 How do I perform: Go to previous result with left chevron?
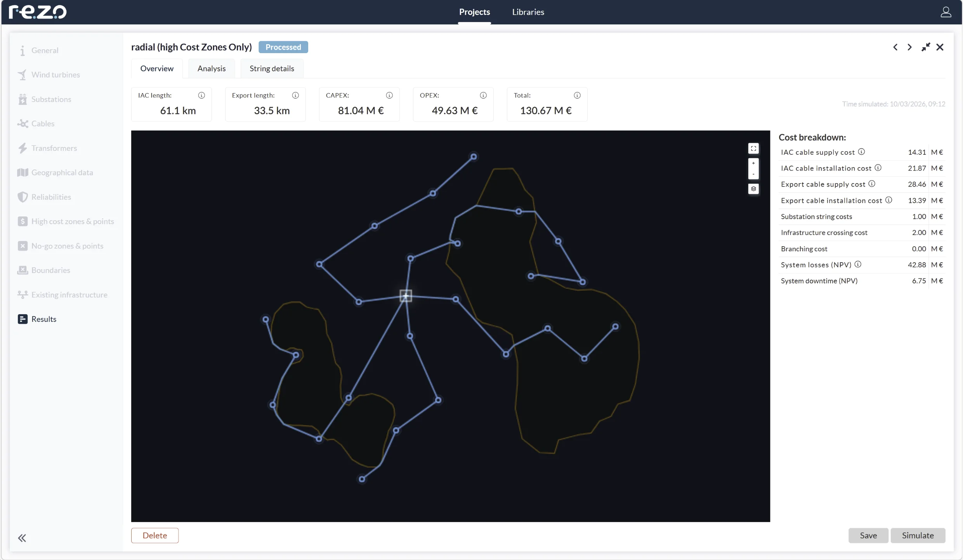tap(895, 47)
